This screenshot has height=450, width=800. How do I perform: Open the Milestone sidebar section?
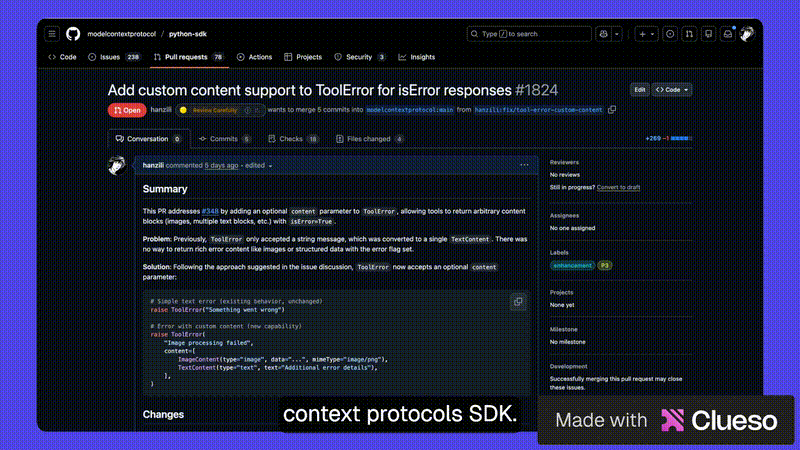564,330
